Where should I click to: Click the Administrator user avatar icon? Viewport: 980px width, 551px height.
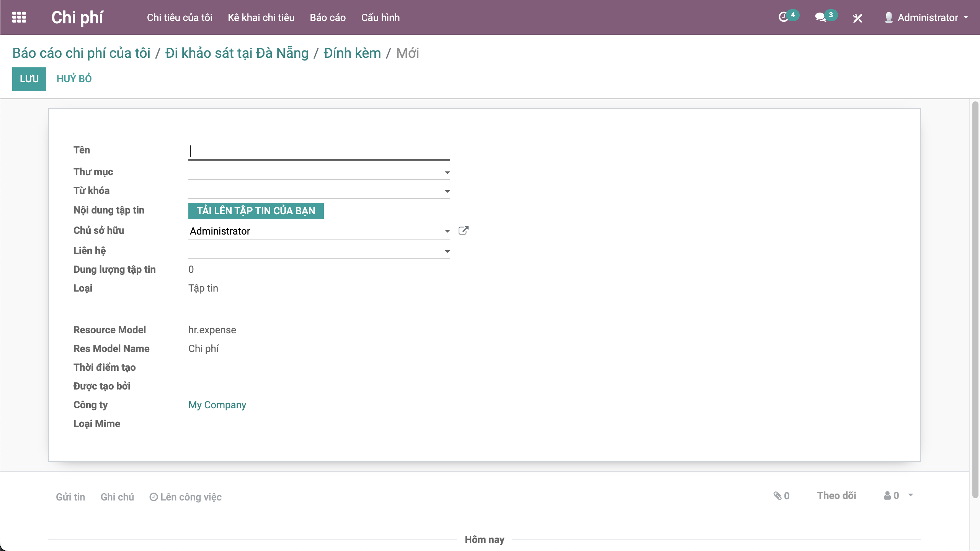click(x=889, y=18)
